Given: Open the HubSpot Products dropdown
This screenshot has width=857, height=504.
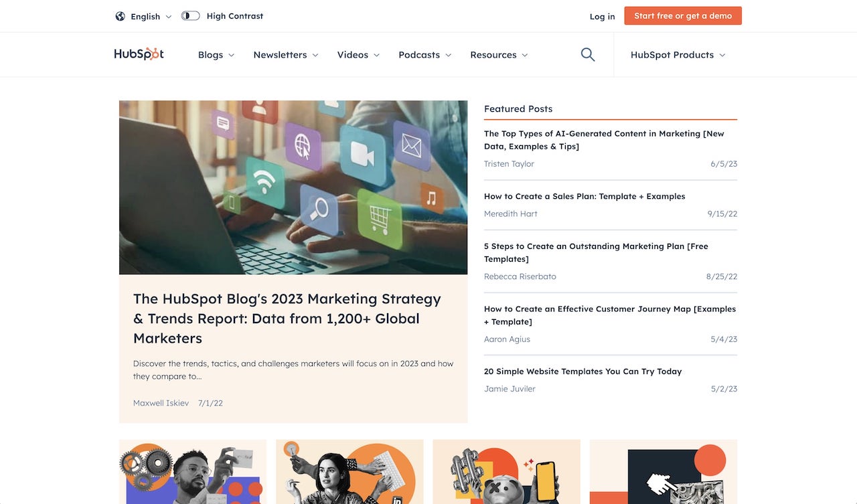Looking at the screenshot, I should click(x=678, y=55).
